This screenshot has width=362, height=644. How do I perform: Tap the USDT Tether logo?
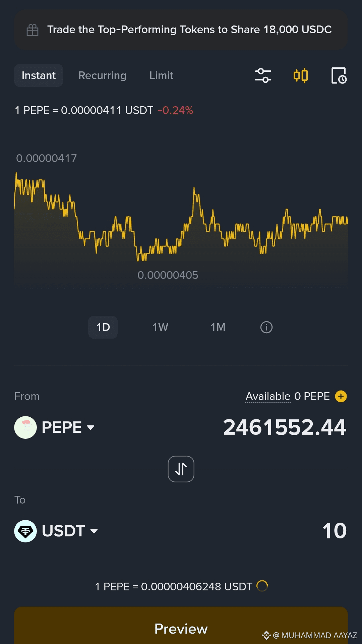pyautogui.click(x=25, y=531)
